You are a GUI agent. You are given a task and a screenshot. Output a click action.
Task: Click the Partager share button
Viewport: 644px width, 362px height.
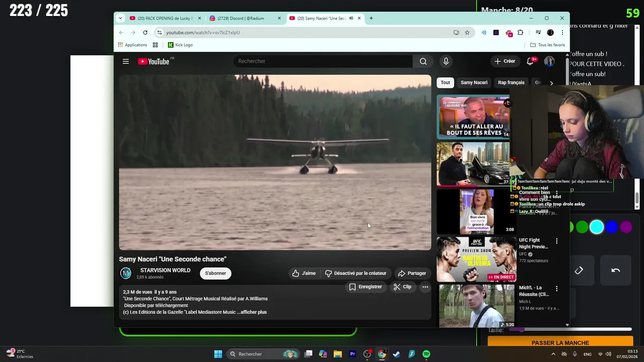pyautogui.click(x=412, y=273)
